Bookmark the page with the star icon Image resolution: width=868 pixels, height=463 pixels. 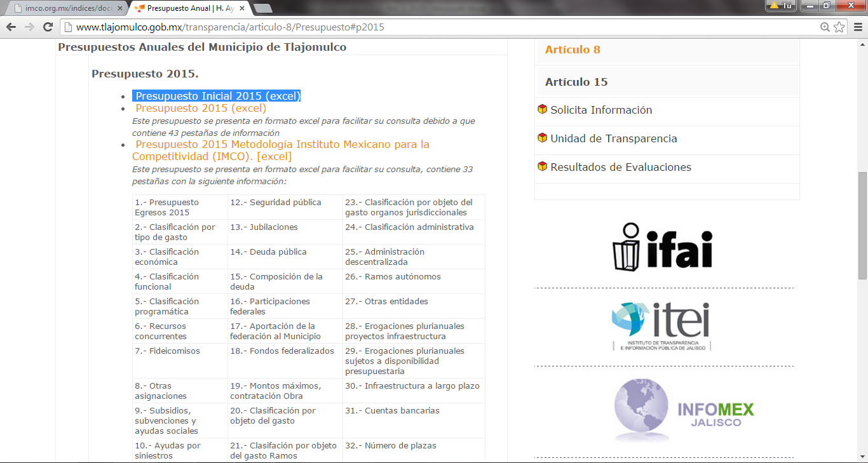point(839,27)
